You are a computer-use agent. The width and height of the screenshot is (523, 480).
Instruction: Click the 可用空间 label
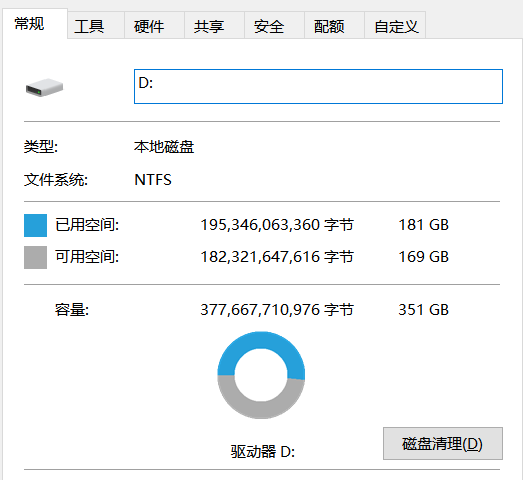tap(87, 257)
